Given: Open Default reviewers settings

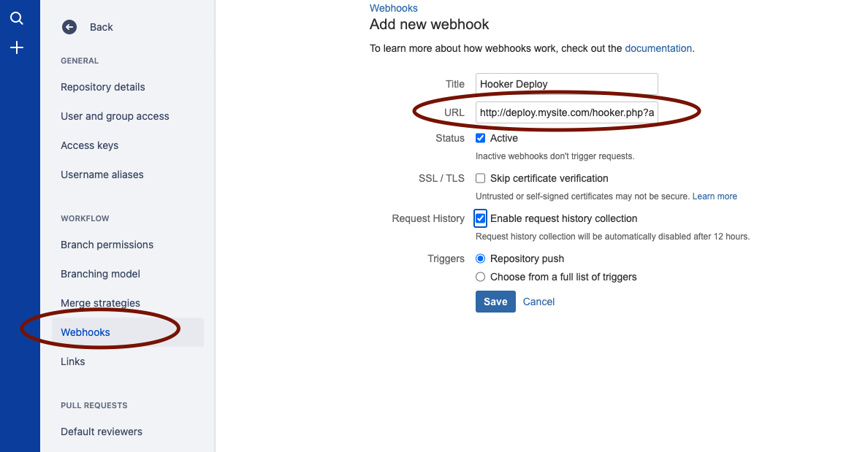Looking at the screenshot, I should tap(101, 432).
